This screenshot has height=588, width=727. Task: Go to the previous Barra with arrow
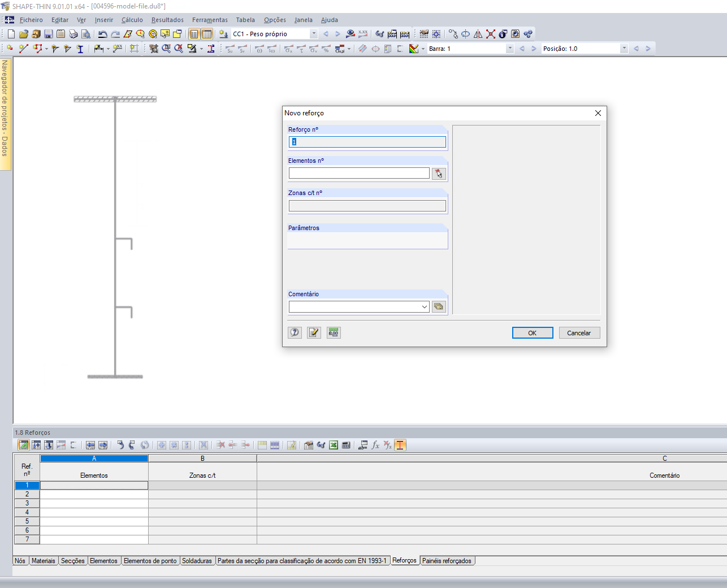click(522, 49)
